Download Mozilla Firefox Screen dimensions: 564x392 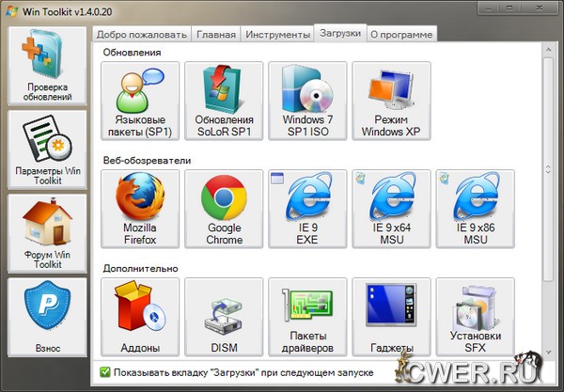tap(140, 209)
